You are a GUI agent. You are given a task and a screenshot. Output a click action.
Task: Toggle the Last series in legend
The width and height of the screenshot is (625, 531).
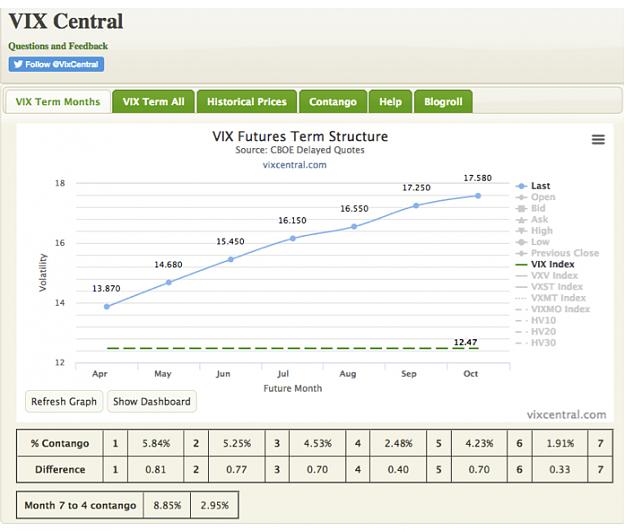(x=533, y=186)
